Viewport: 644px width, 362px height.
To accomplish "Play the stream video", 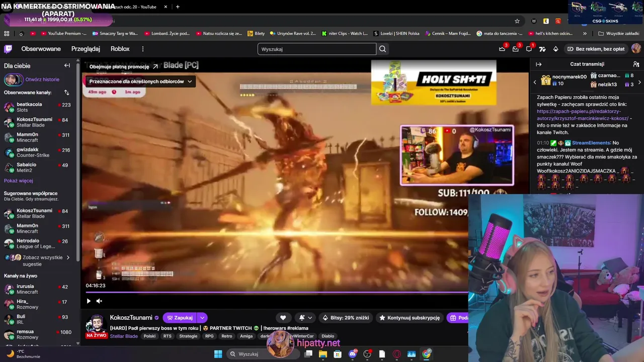I will pos(89,301).
